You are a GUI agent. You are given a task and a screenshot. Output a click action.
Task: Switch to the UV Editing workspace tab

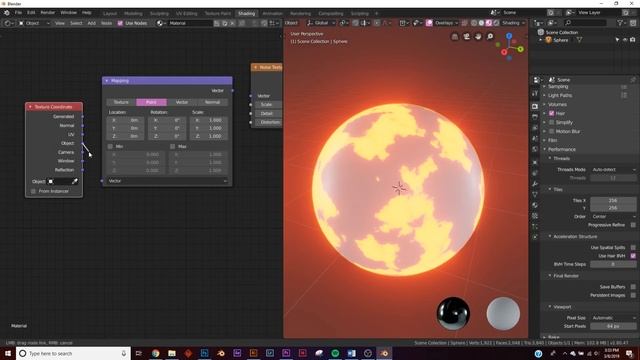pos(187,13)
